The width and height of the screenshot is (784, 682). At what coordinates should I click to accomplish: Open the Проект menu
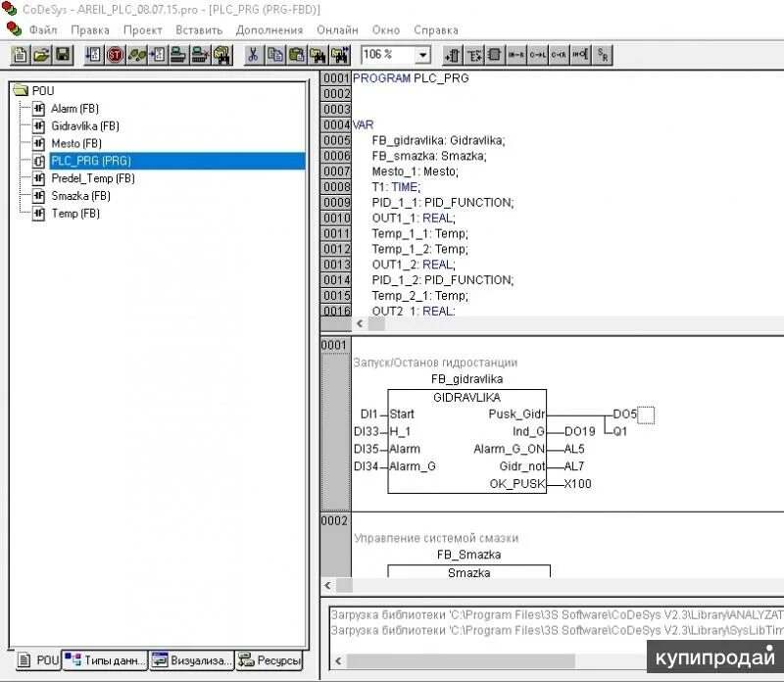click(x=142, y=30)
